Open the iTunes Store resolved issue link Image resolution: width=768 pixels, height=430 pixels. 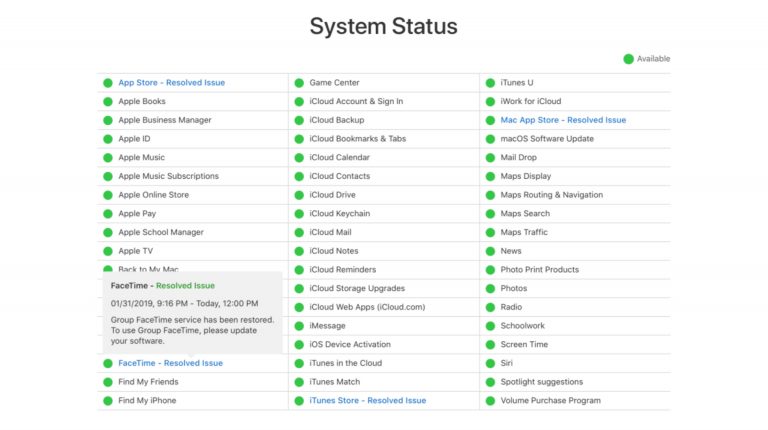coord(367,400)
